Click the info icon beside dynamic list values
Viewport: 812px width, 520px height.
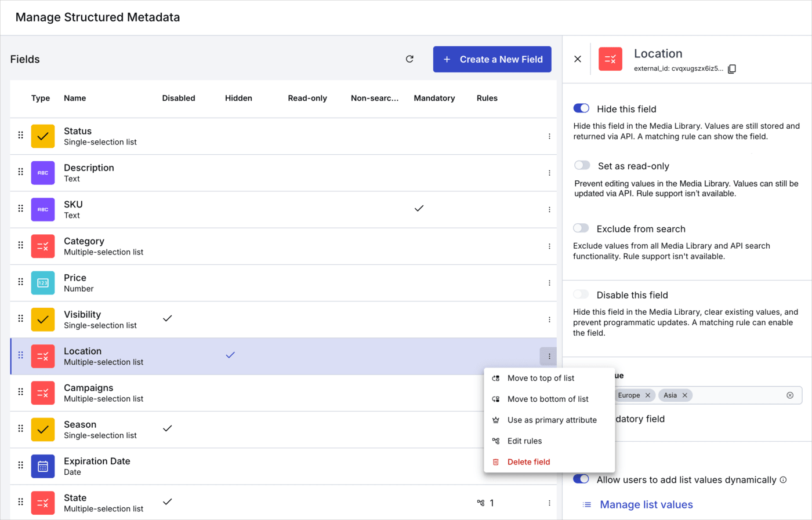pos(783,479)
